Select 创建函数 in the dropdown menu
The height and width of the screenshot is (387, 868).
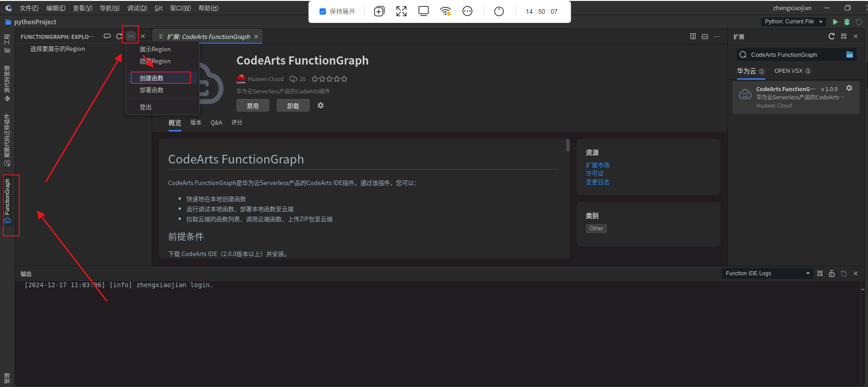point(163,78)
